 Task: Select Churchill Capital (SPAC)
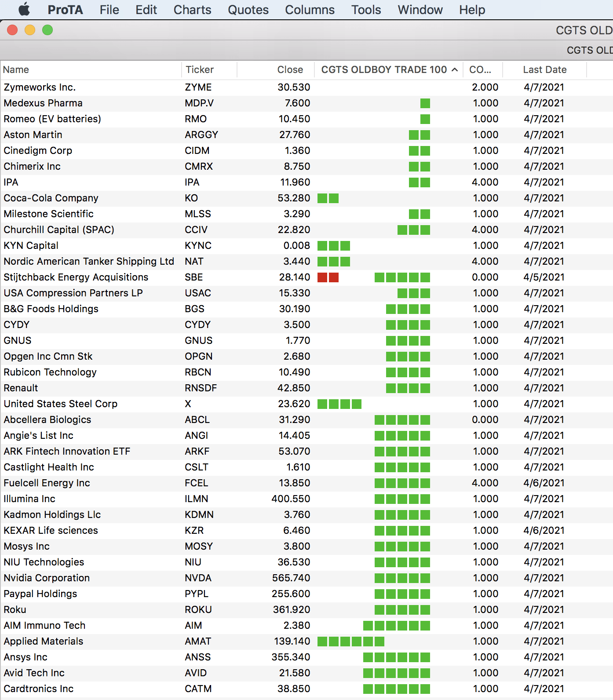306,230
